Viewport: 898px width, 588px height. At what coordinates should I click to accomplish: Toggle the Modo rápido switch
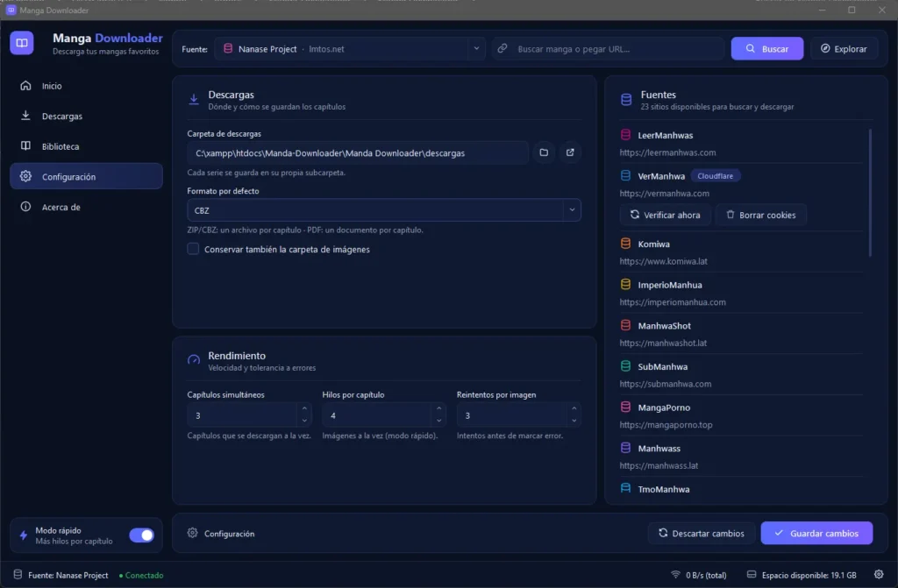click(x=141, y=535)
